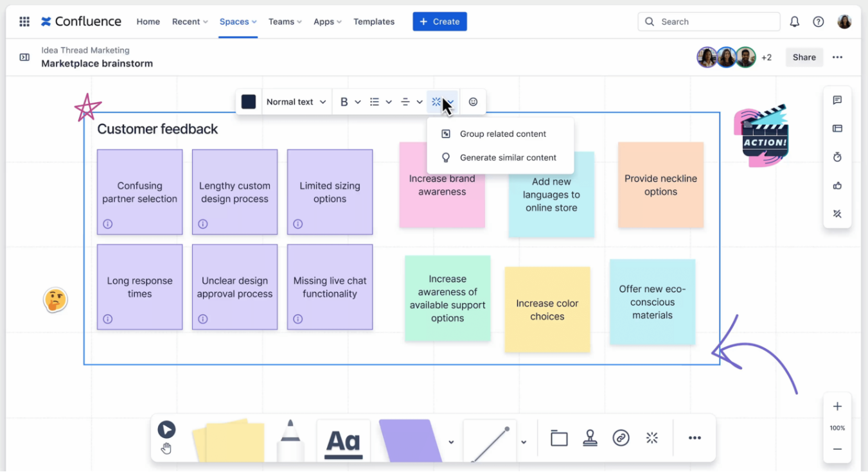Select the Aa text tool
Viewport: 868px width, 472px height.
click(344, 441)
